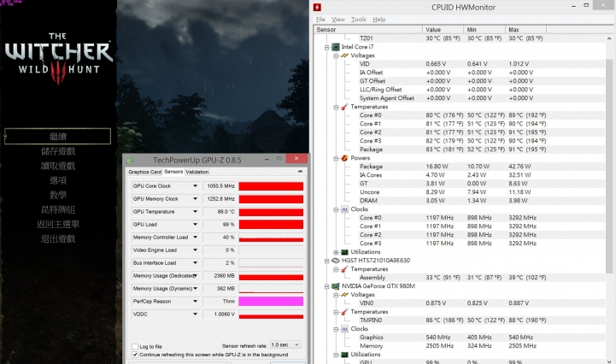Open the Memory Usage (Dedicated) dropdown
The image size is (616, 364).
[195, 275]
